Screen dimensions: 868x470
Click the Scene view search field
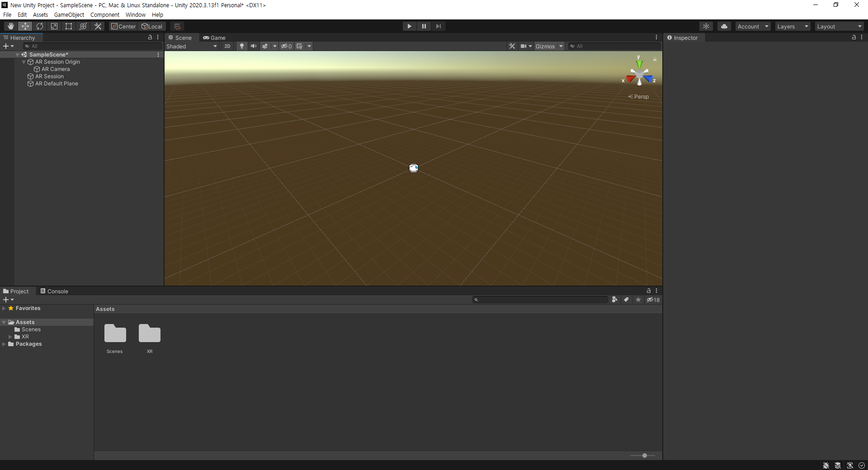click(x=614, y=46)
